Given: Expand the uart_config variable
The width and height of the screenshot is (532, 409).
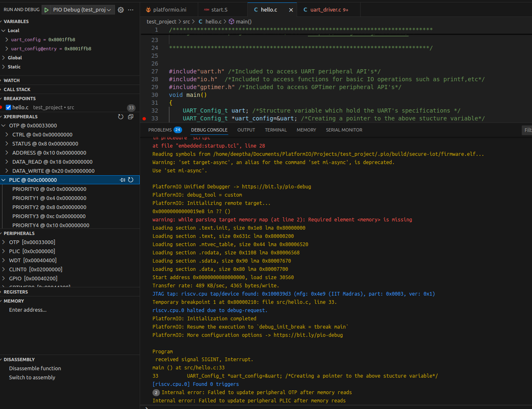Looking at the screenshot, I should click(x=7, y=40).
